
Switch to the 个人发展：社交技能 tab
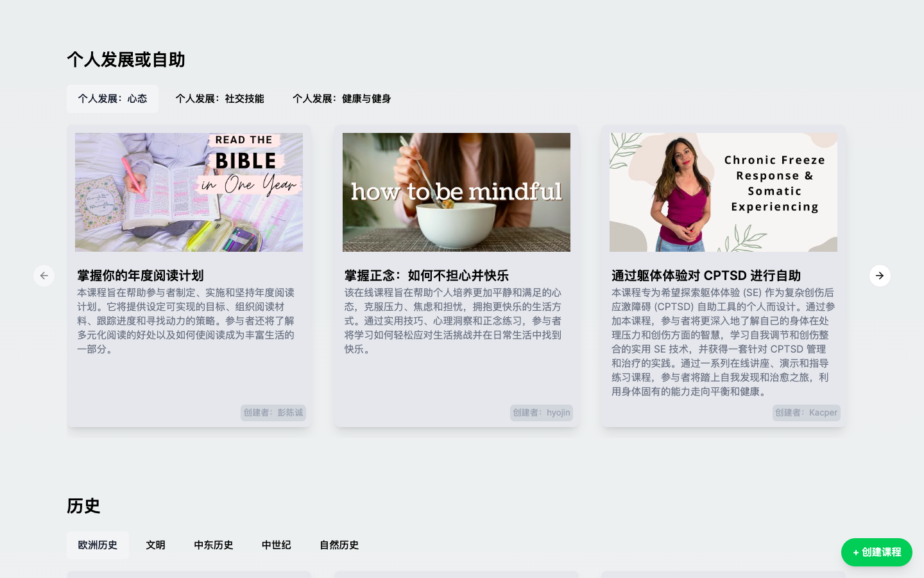pos(219,99)
